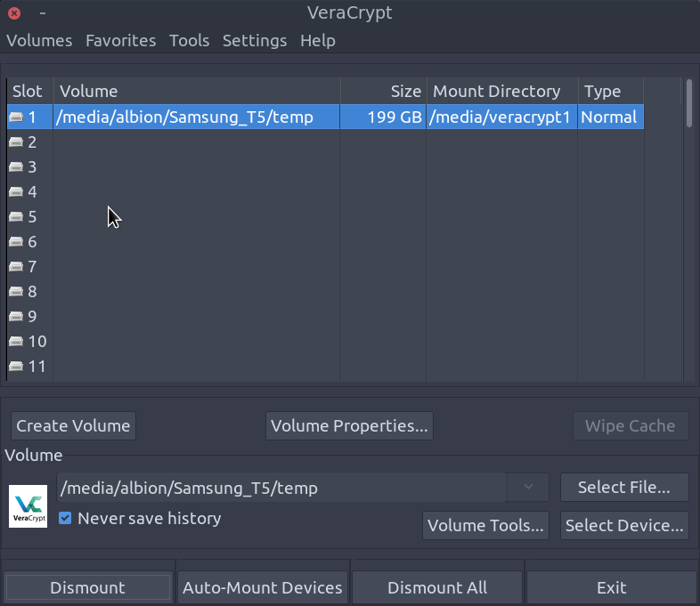Click the slot 5 drive icon
700x606 pixels.
[16, 217]
